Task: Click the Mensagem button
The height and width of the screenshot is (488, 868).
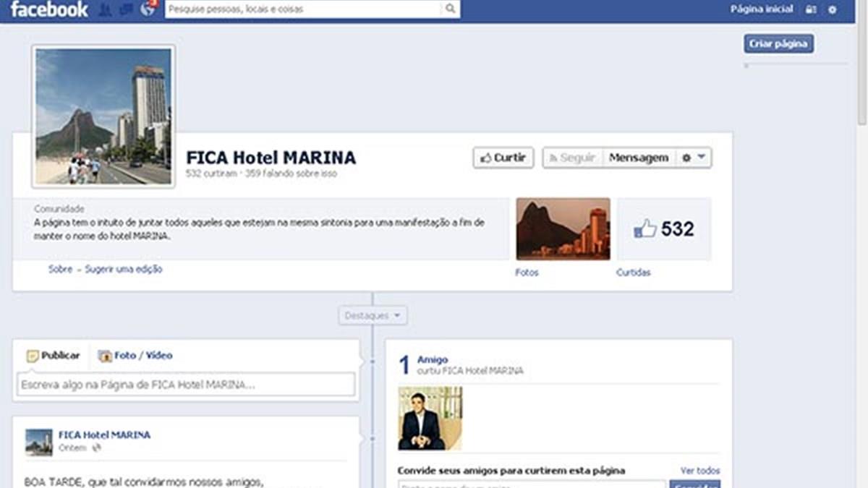Action: (639, 158)
